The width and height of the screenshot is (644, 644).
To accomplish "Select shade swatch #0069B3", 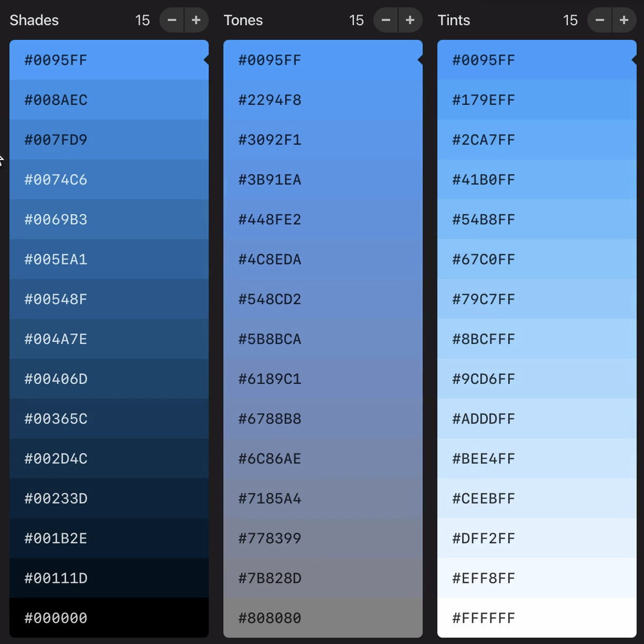I will (x=109, y=219).
